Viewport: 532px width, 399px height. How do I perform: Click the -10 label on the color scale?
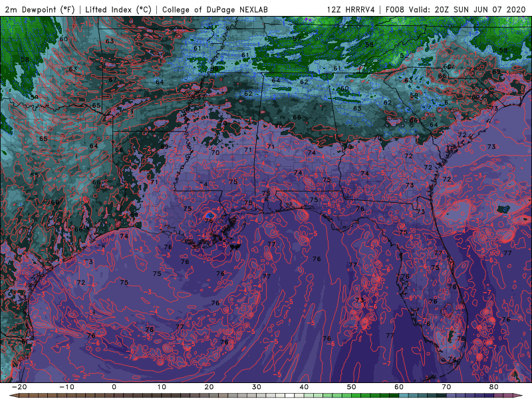click(66, 387)
